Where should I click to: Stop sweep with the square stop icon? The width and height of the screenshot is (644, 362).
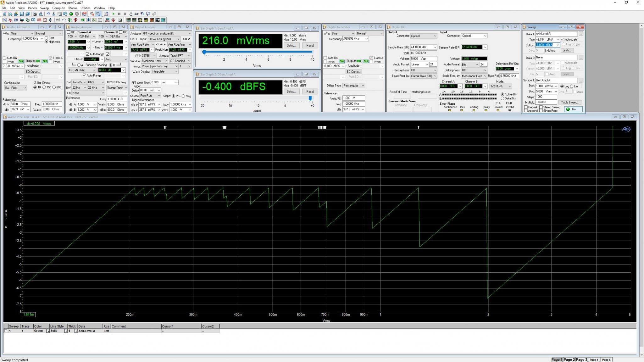(x=125, y=14)
